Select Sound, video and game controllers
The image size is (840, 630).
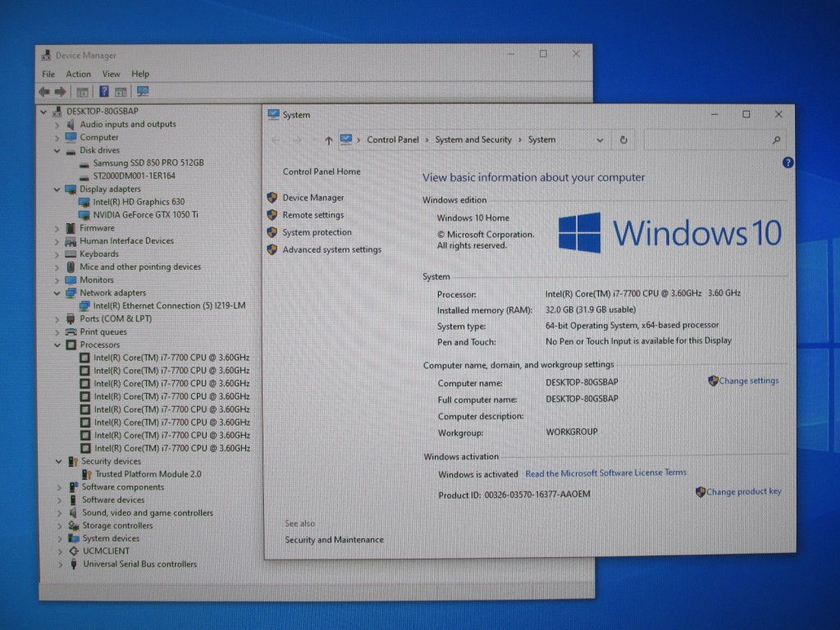148,513
